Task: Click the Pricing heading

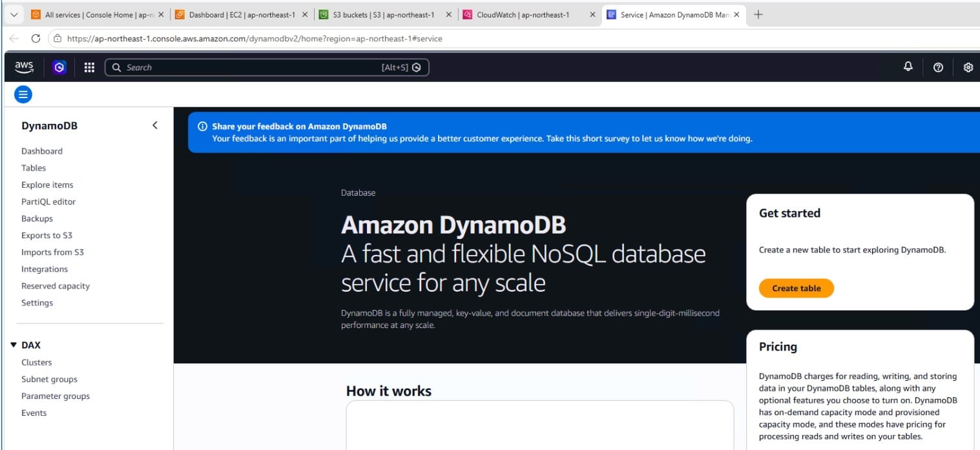Action: click(778, 347)
